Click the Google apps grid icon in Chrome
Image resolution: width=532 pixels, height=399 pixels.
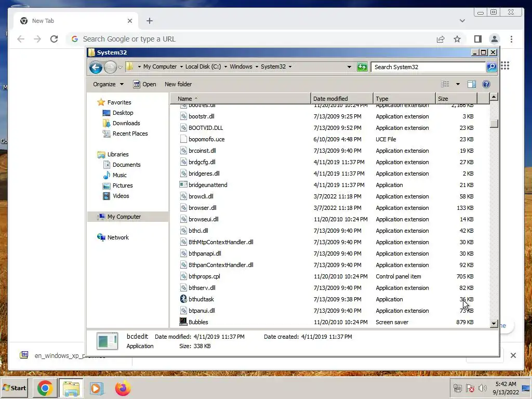pos(505,65)
